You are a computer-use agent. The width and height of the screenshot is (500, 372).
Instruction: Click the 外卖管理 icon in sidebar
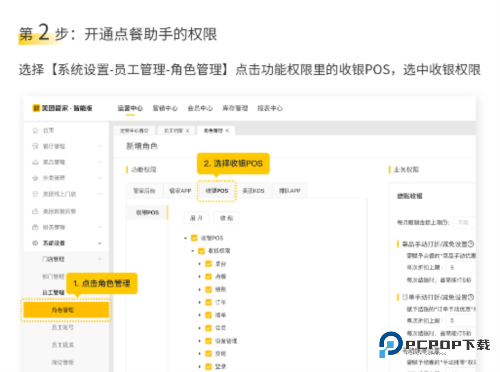35,178
